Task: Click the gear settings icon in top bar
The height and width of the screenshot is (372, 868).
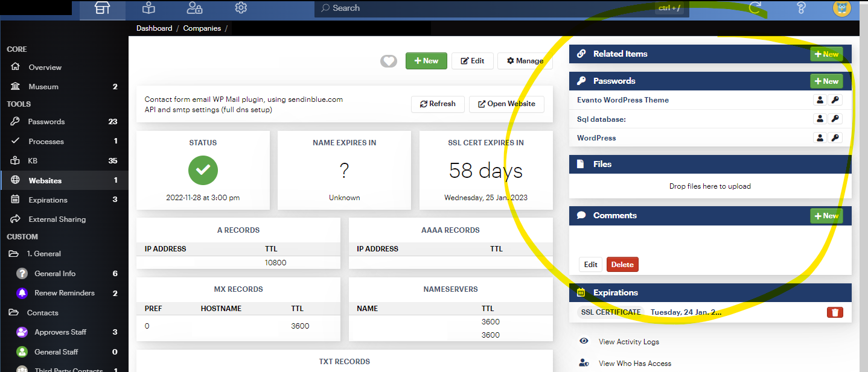Action: coord(241,8)
